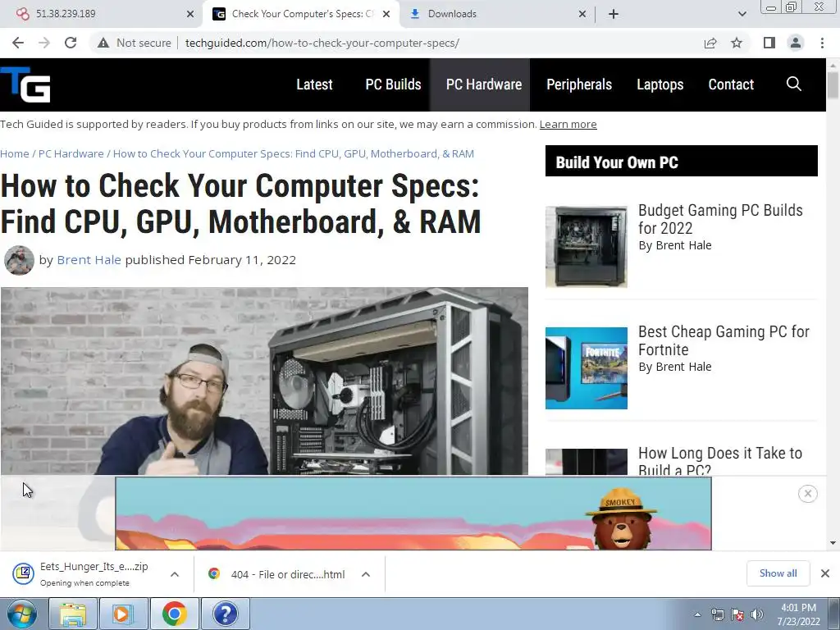This screenshot has width=840, height=630.
Task: Open Windows Explorer from taskbar
Action: point(73,614)
